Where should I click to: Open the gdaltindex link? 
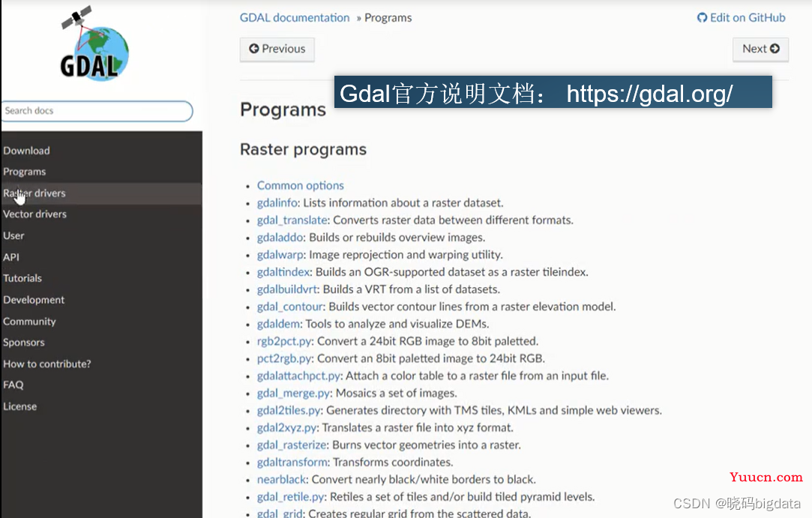(x=283, y=272)
